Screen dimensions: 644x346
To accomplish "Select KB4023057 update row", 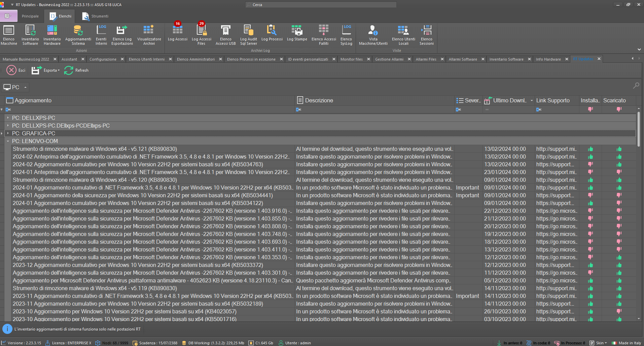I will click(124, 311).
